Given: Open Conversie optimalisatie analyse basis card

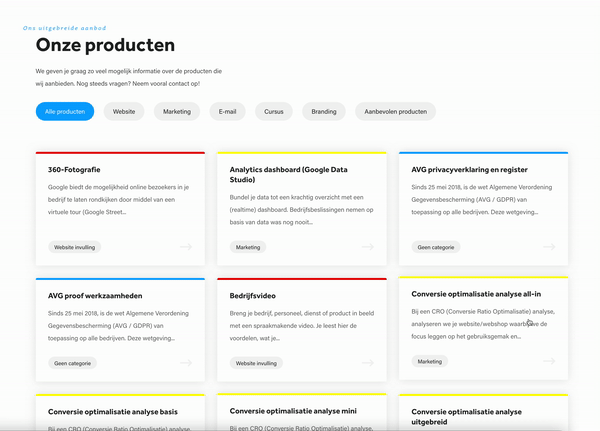Looking at the screenshot, I should 112,411.
